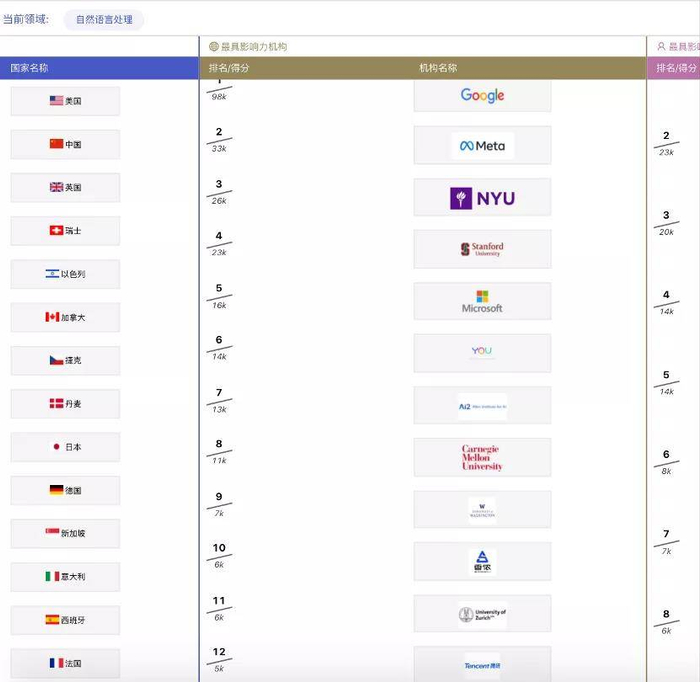
Task: Click the 美国 country button
Action: click(65, 101)
